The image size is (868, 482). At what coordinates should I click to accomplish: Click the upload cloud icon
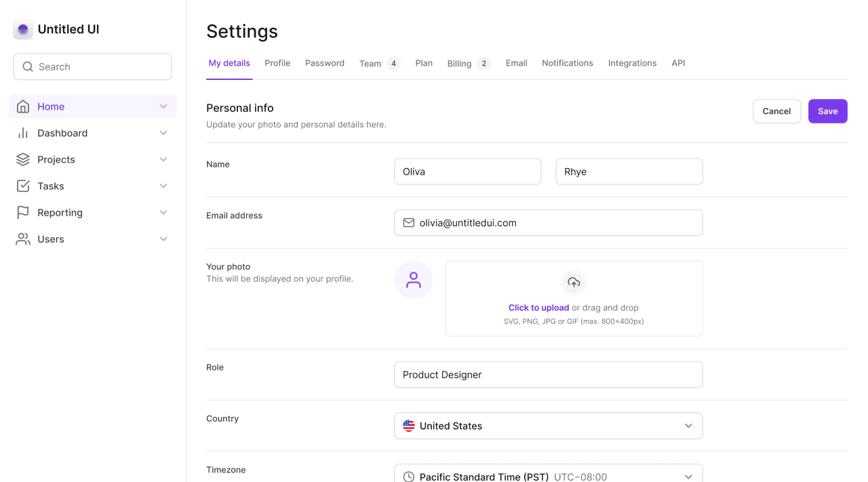(x=574, y=282)
